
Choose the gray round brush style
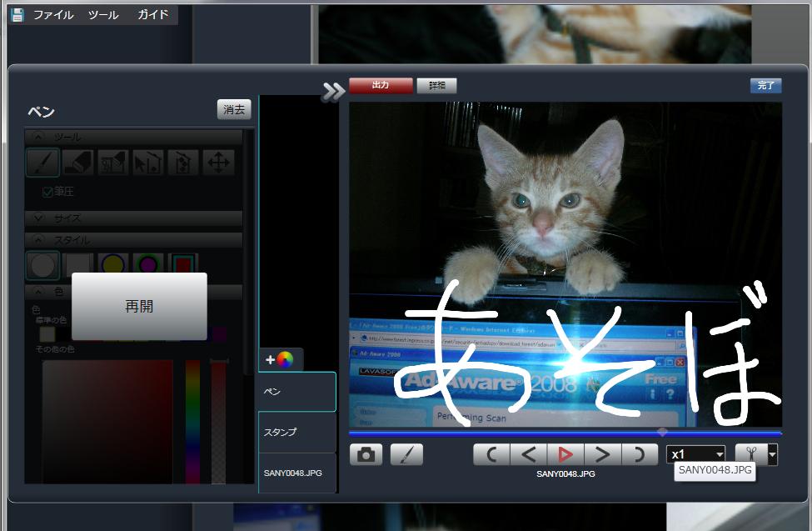coord(43,265)
